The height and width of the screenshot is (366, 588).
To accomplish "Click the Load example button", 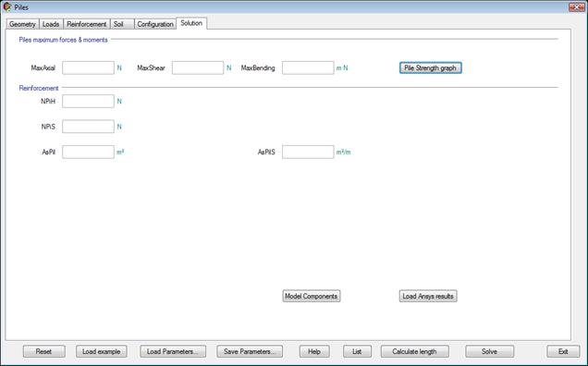I will coord(102,351).
